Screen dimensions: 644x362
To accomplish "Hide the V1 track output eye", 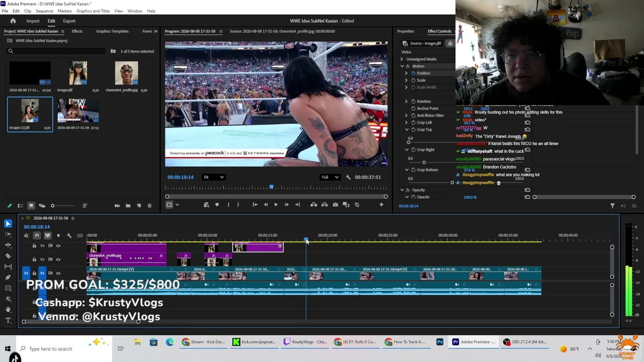I will tap(58, 273).
